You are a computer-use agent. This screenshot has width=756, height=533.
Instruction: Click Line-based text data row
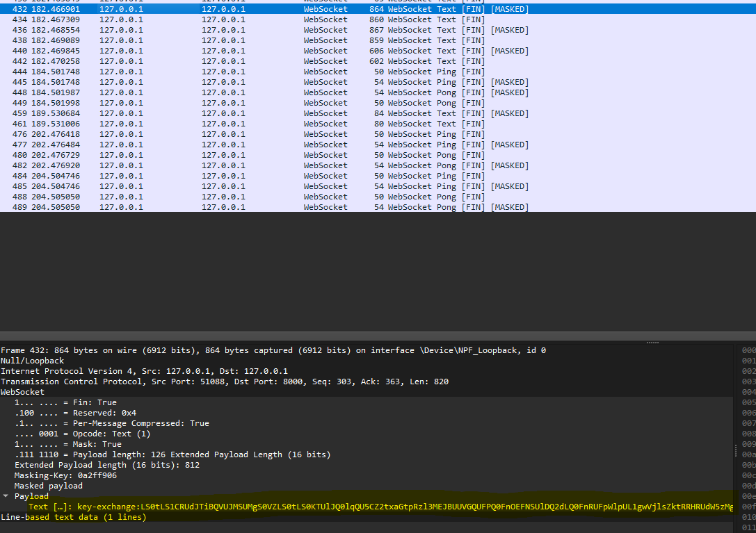(x=73, y=517)
